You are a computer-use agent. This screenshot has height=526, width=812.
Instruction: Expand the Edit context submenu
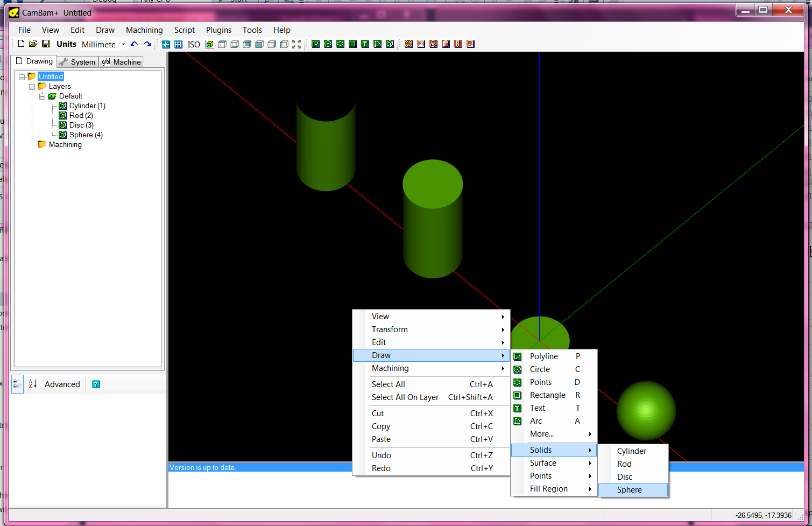[431, 342]
